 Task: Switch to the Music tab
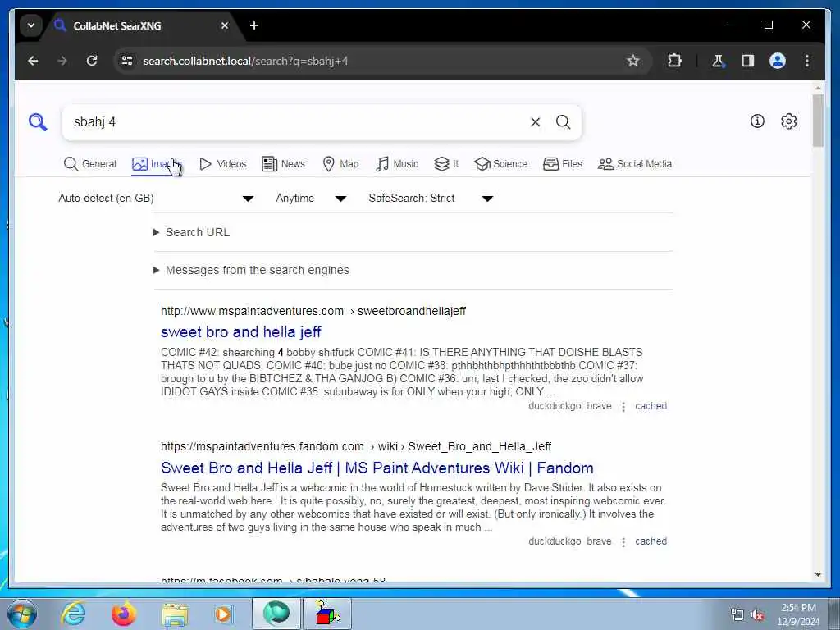coord(396,164)
